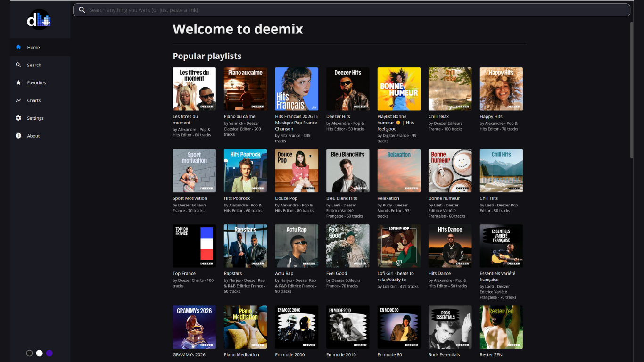Select the dark theme circle swatch
This screenshot has width=644, height=362.
29,353
